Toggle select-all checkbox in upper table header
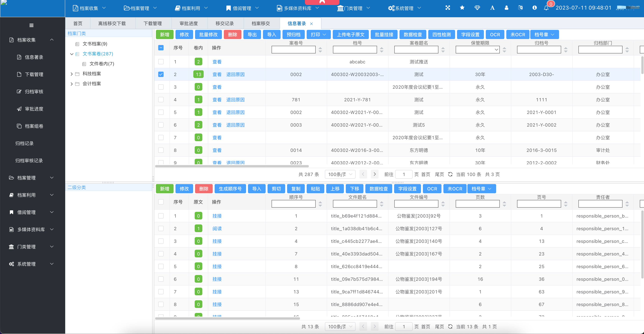The height and width of the screenshot is (334, 644). (x=161, y=48)
